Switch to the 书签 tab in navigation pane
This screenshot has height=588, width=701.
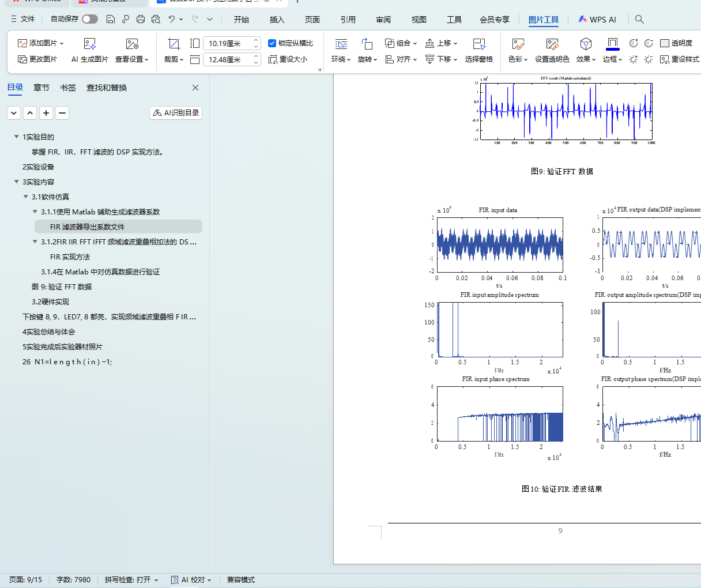pos(68,88)
